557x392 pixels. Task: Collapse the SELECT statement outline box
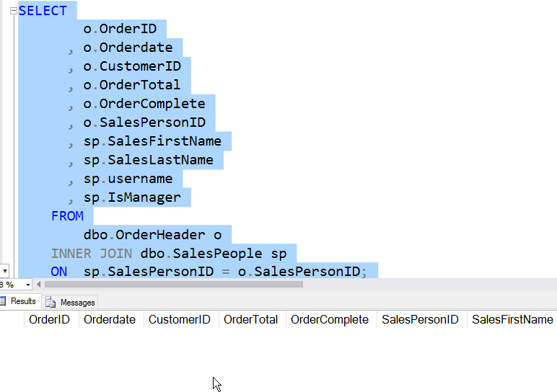tap(14, 11)
